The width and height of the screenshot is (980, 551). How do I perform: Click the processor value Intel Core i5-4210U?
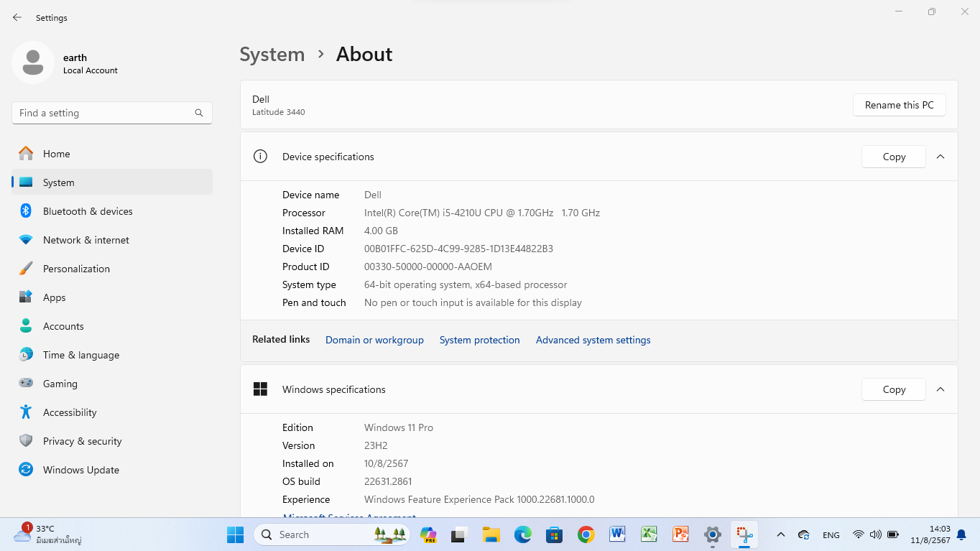click(482, 213)
